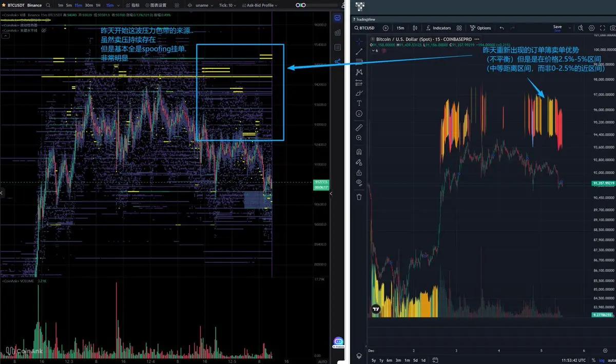Select the forecasting position tool
The height and width of the screenshot is (364, 616).
(x=359, y=83)
